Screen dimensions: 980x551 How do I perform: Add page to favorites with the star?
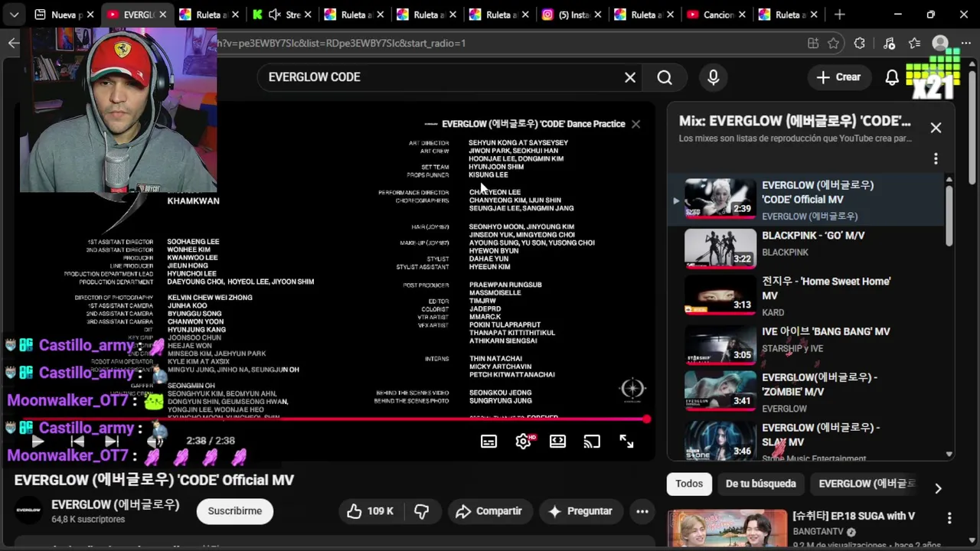[x=834, y=44]
